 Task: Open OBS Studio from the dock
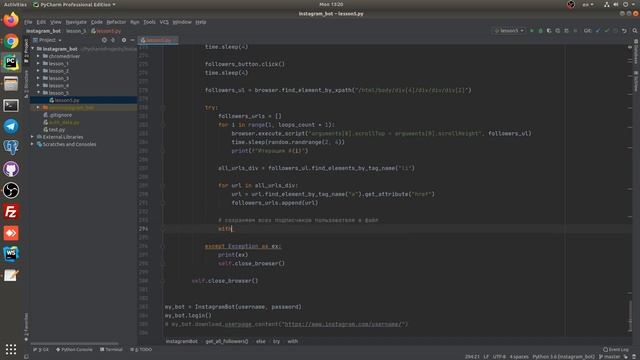tap(11, 190)
